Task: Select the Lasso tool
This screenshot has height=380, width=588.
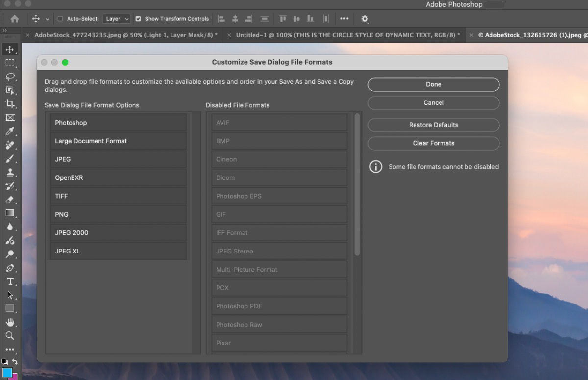Action: point(10,76)
